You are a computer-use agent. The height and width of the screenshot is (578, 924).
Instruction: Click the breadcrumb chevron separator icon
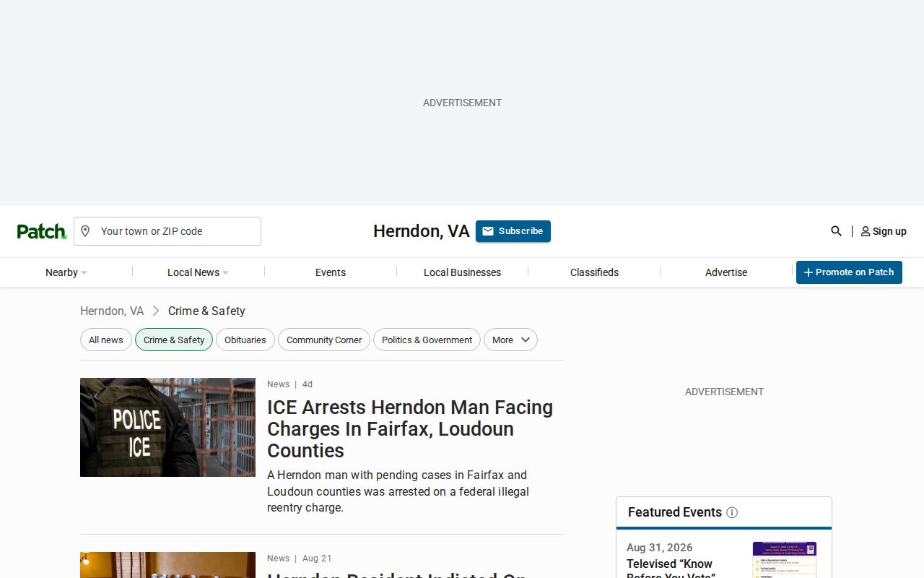pyautogui.click(x=156, y=311)
